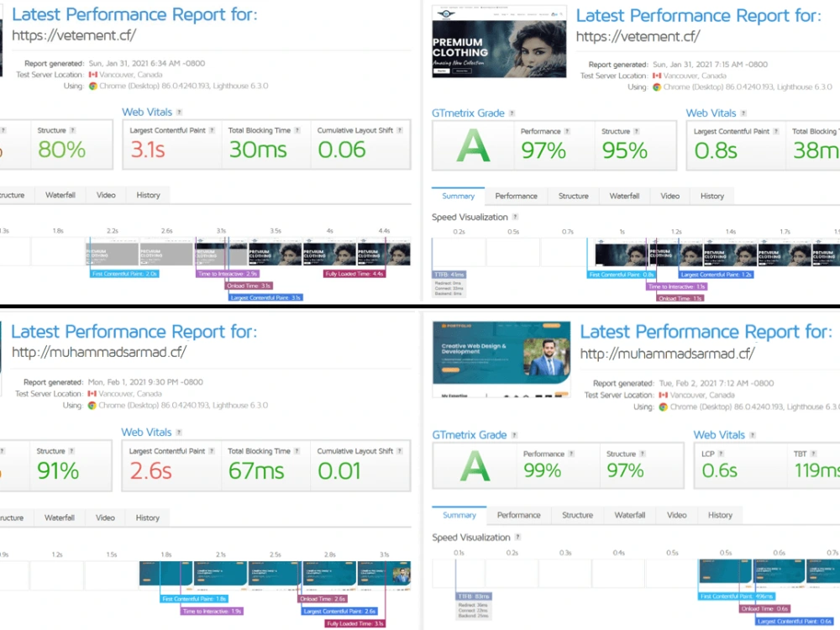Click Largest Contentful Paint 0.6s marker
Viewport: 840px width, 630px height.
point(794,621)
